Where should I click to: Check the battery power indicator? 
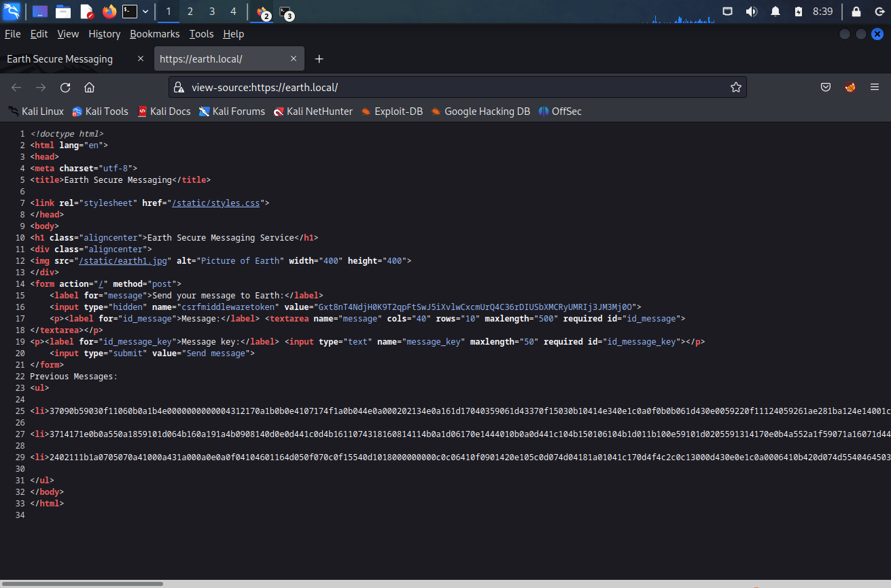(799, 12)
